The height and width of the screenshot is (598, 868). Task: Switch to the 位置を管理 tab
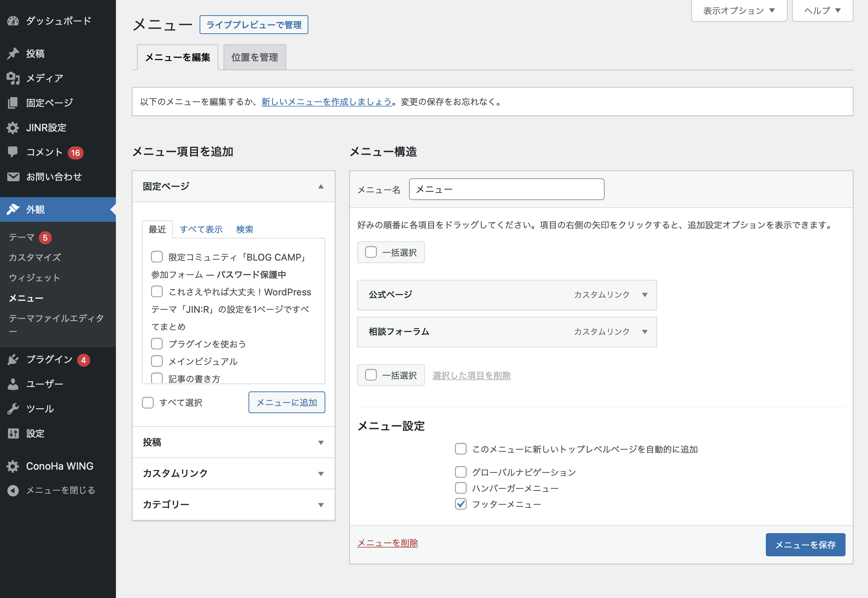click(x=255, y=57)
